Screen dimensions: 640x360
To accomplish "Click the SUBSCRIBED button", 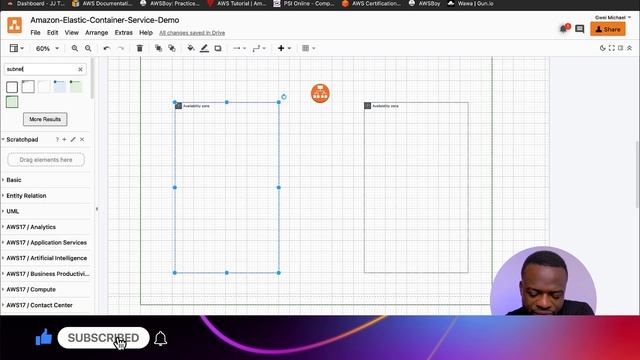I will tap(103, 338).
